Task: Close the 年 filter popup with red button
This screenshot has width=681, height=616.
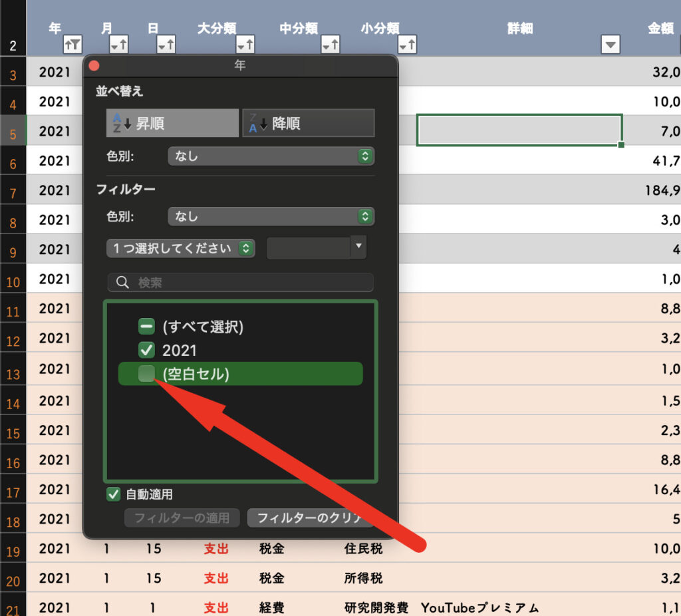Action: 94,66
